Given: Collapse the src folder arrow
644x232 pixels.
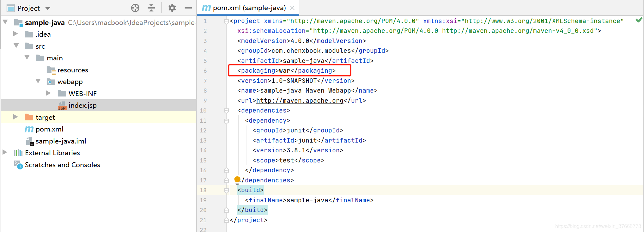Looking at the screenshot, I should 16,46.
